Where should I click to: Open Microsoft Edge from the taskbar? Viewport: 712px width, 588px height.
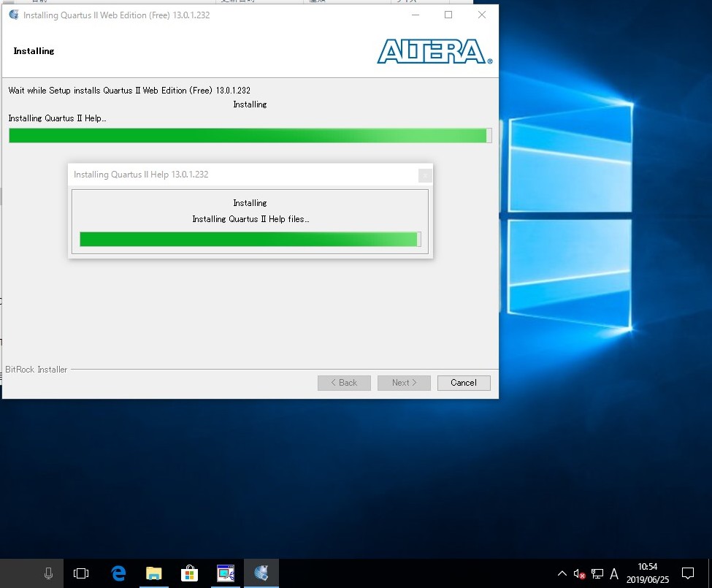coord(118,573)
